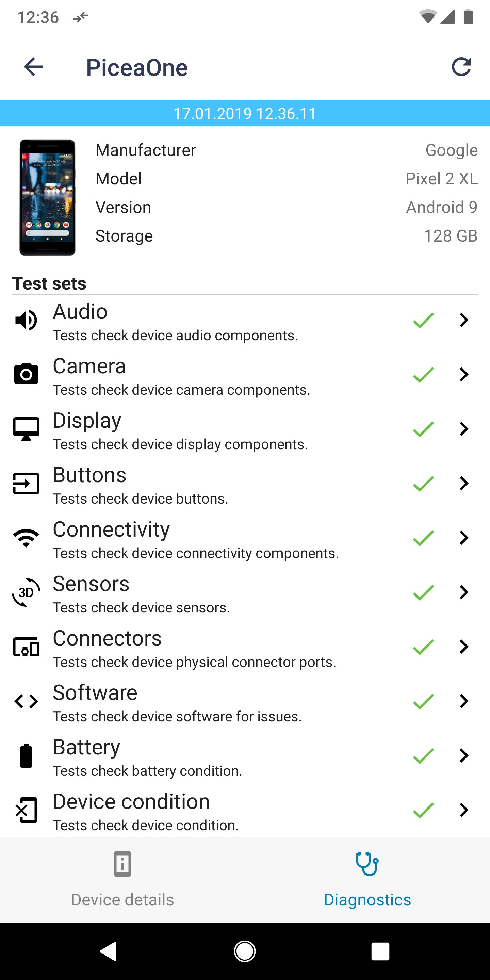Select the Diagnostics tab
The image size is (490, 980).
click(367, 880)
